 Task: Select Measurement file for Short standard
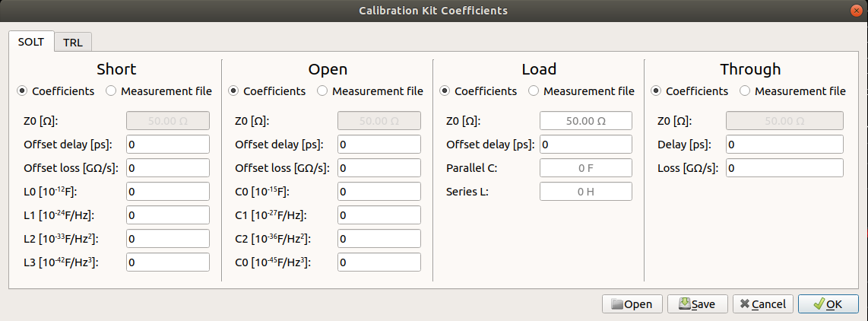click(x=112, y=91)
